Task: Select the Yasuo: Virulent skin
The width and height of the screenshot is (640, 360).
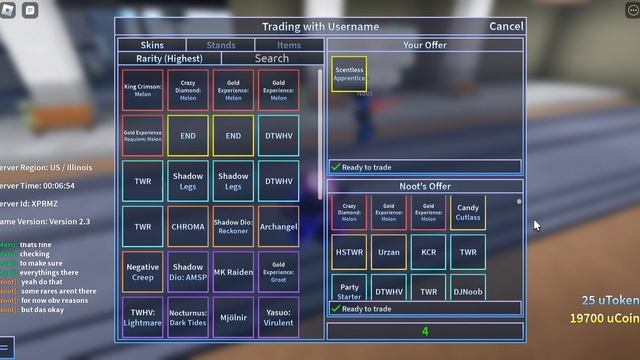Action: pyautogui.click(x=278, y=317)
